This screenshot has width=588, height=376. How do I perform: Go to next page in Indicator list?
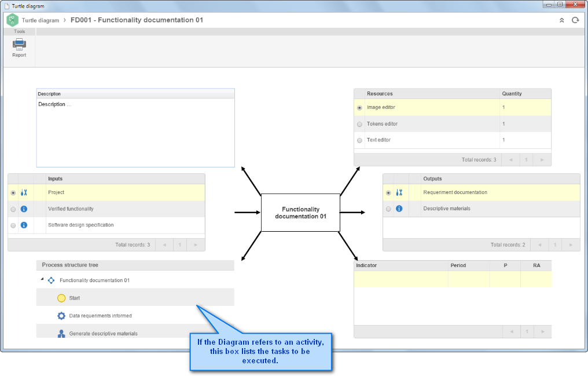pyautogui.click(x=543, y=332)
